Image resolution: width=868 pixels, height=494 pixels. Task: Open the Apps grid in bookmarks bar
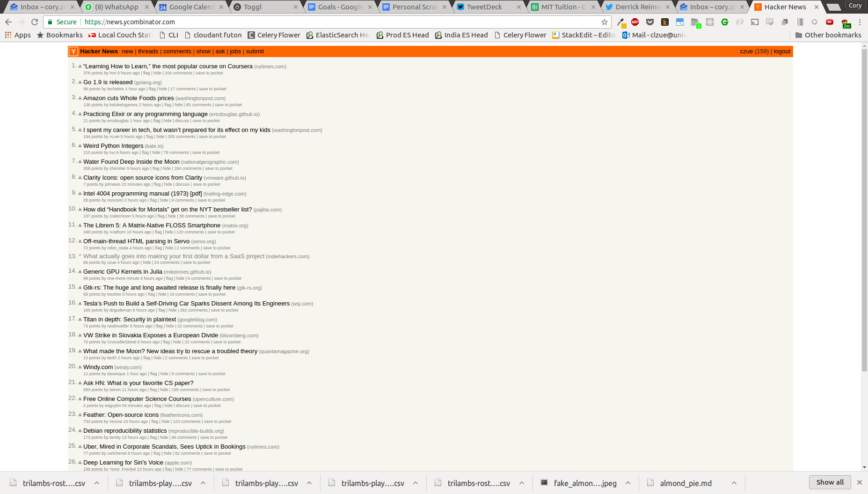coord(18,35)
